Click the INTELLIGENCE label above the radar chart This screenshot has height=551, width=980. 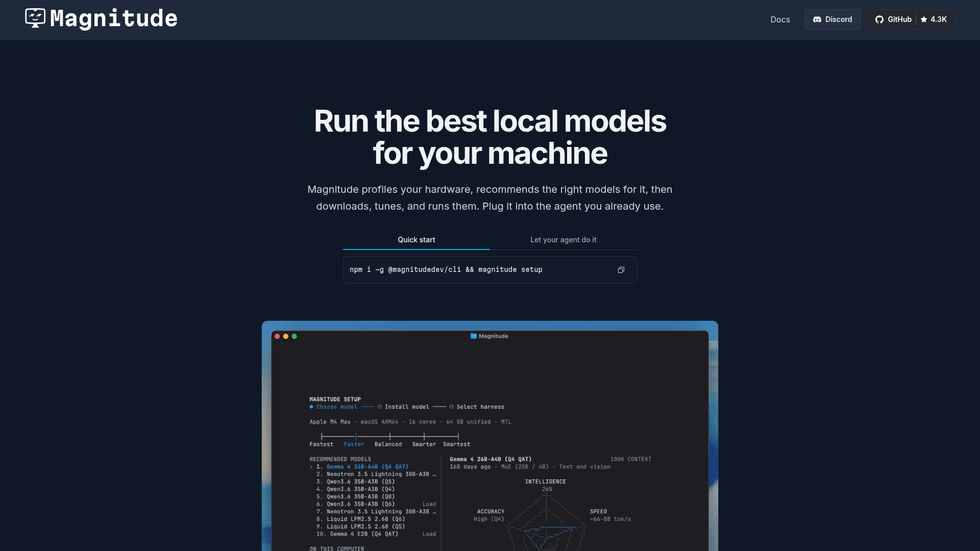pyautogui.click(x=546, y=482)
